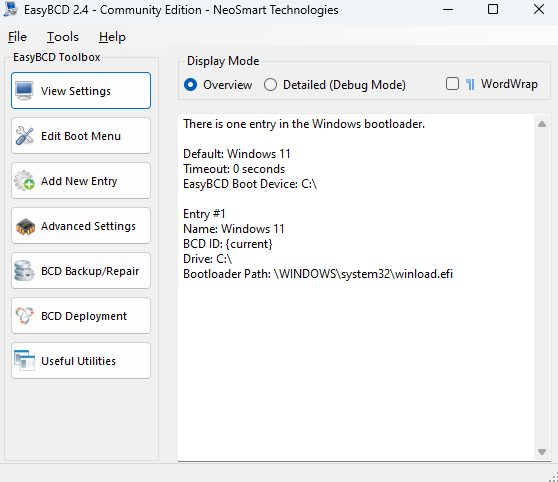Open Useful Utilities
Screen dimensions: 558x482
(81, 361)
